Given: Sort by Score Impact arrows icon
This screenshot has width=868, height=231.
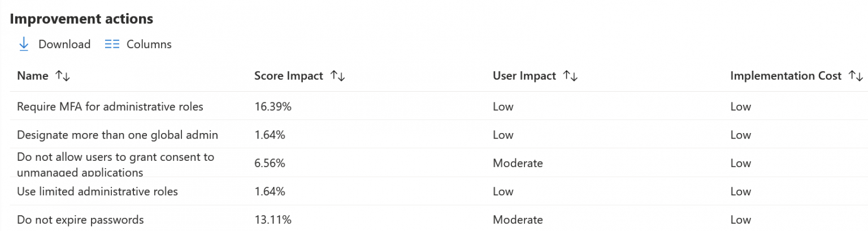Looking at the screenshot, I should point(337,76).
